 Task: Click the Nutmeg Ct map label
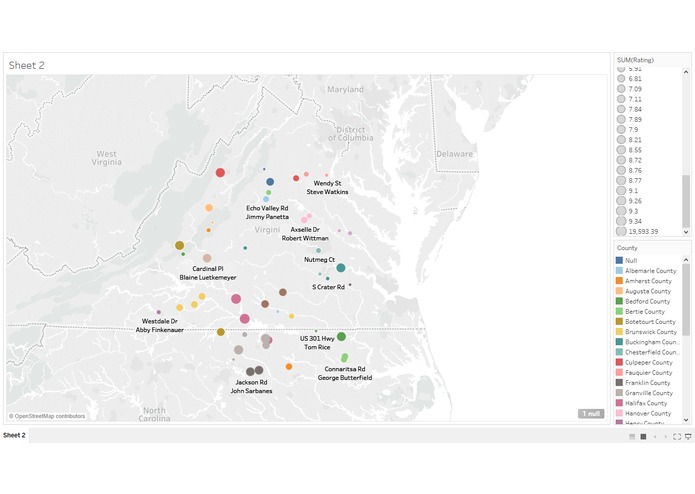pos(319,260)
